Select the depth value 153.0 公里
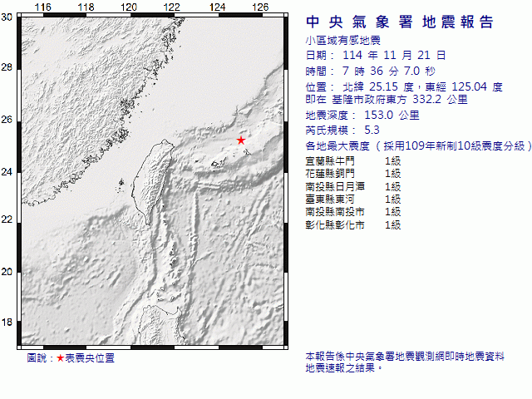Viewport: 532px width, 399px height. tap(392, 115)
